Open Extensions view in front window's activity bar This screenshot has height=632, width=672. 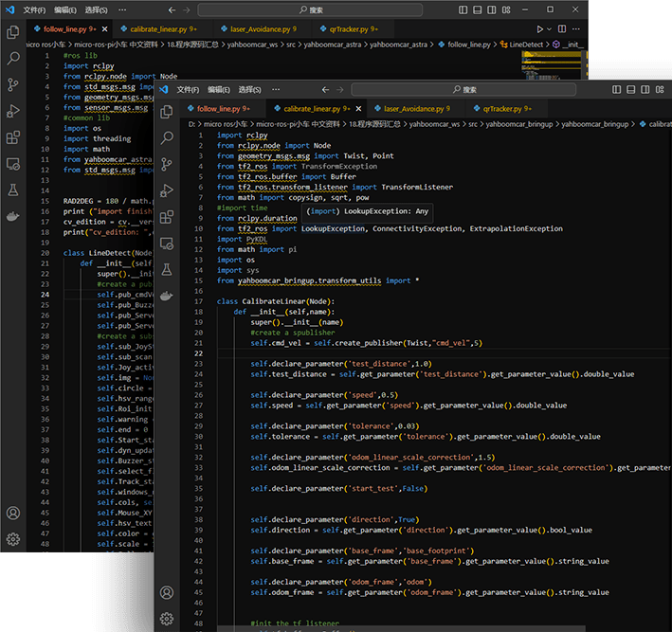point(168,217)
